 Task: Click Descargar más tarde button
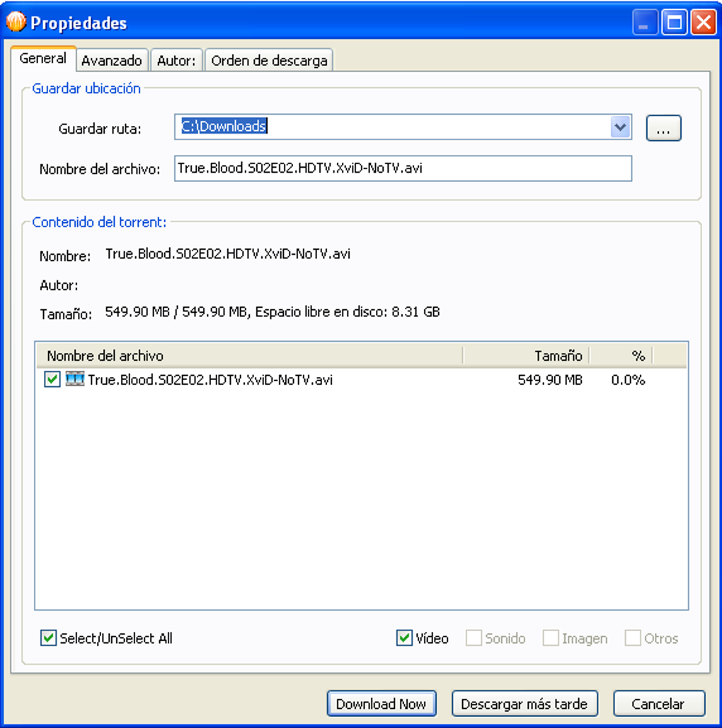pos(524,704)
